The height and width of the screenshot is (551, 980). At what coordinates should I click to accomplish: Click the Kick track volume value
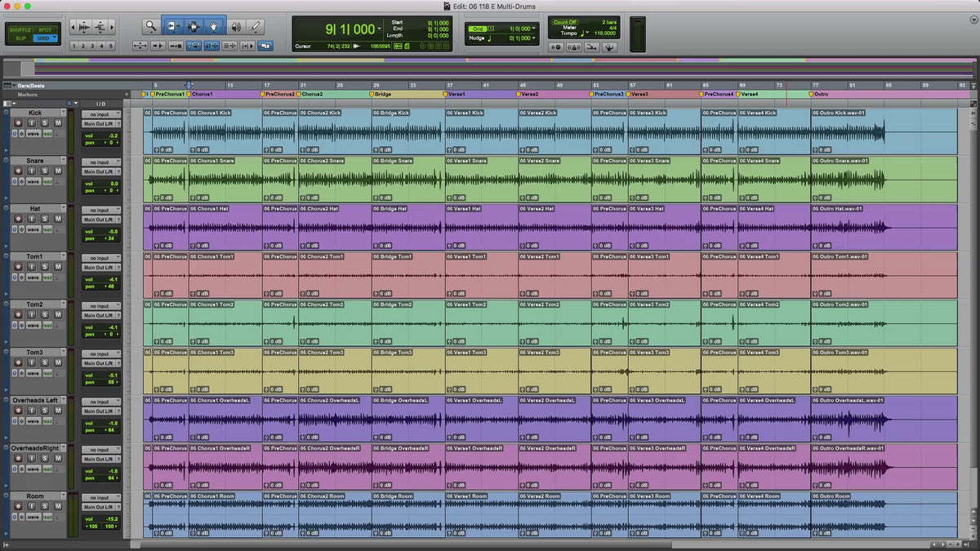click(113, 136)
